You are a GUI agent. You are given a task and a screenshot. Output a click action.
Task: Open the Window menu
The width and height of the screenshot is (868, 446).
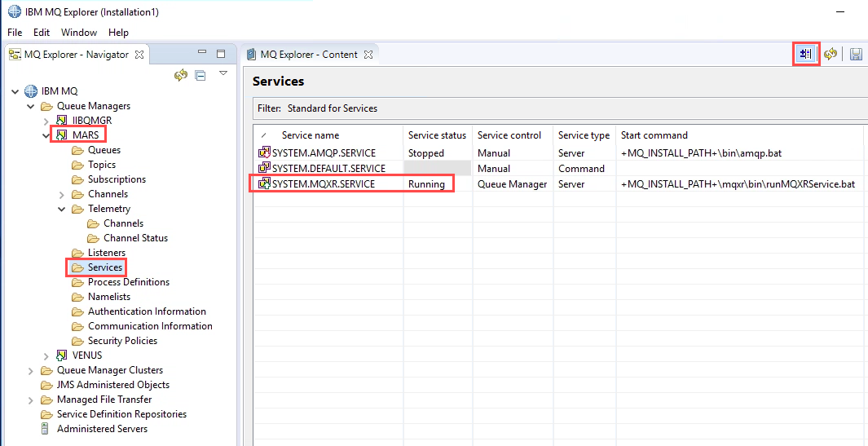point(78,32)
